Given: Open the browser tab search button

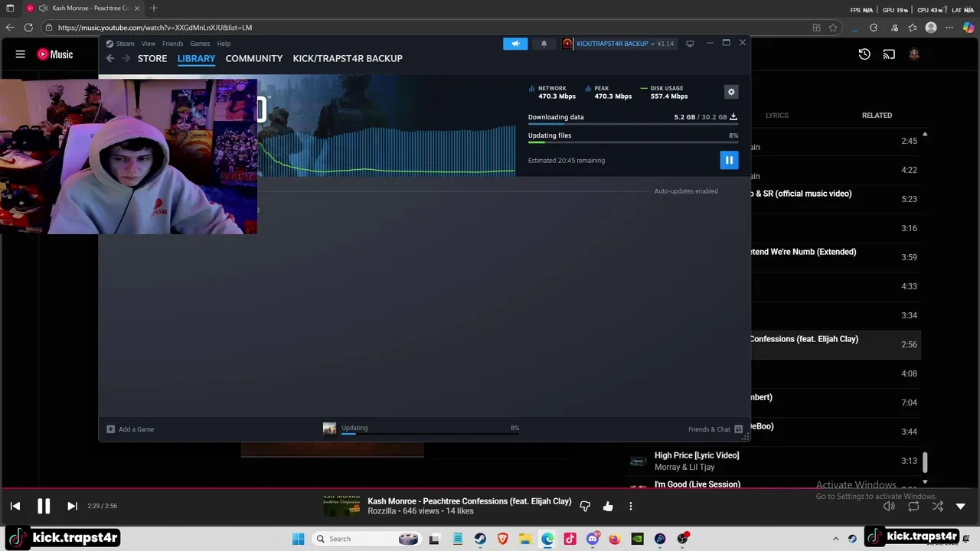Looking at the screenshot, I should click(10, 8).
